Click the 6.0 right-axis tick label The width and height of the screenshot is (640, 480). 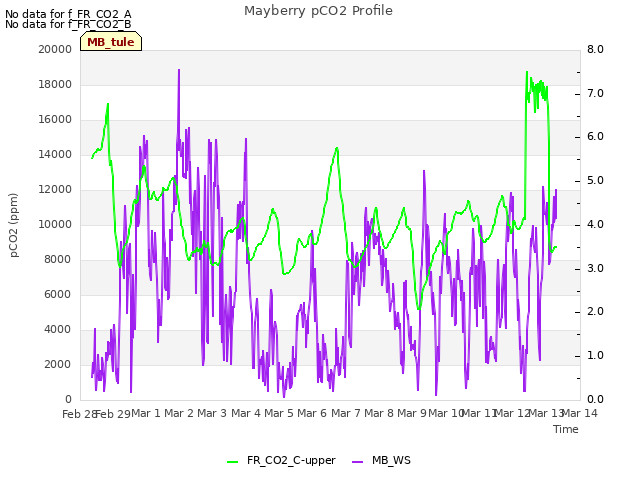[x=595, y=137]
